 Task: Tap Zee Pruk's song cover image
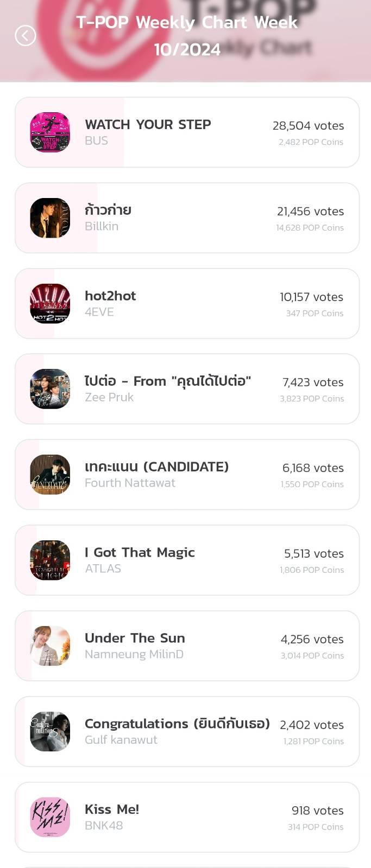[50, 389]
